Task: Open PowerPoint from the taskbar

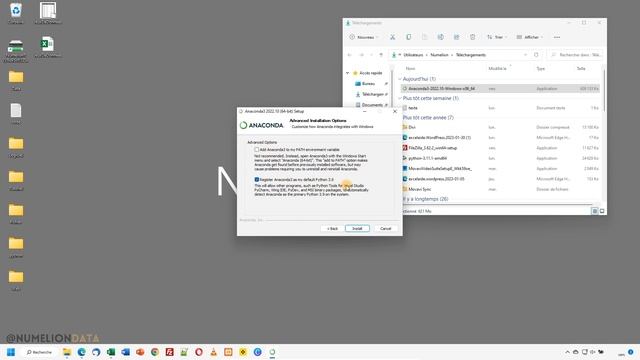Action: click(x=140, y=352)
